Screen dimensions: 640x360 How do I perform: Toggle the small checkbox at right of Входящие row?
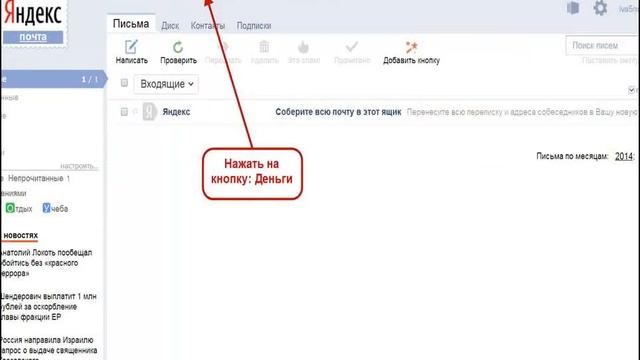(631, 90)
